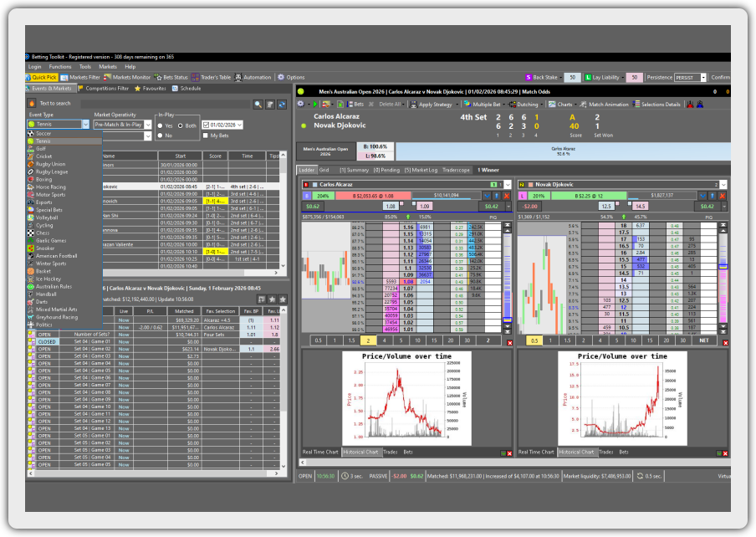Open Options gear in main toolbar
Viewport: 756px width, 537px height.
point(291,77)
